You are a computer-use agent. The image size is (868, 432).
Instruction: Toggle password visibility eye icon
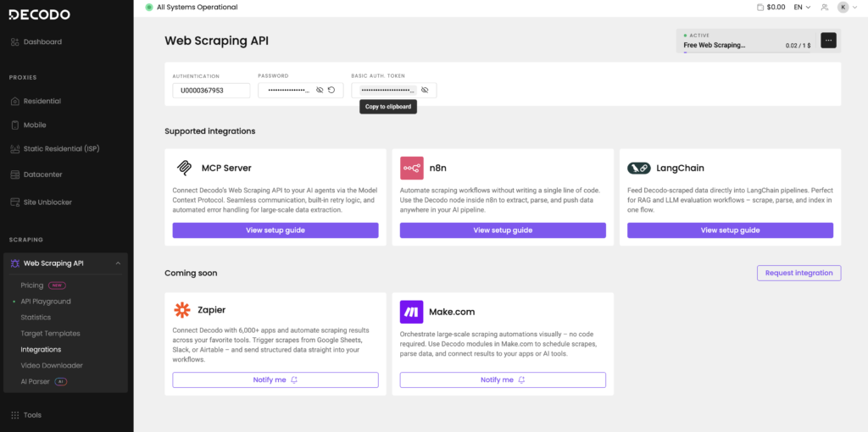(x=320, y=90)
